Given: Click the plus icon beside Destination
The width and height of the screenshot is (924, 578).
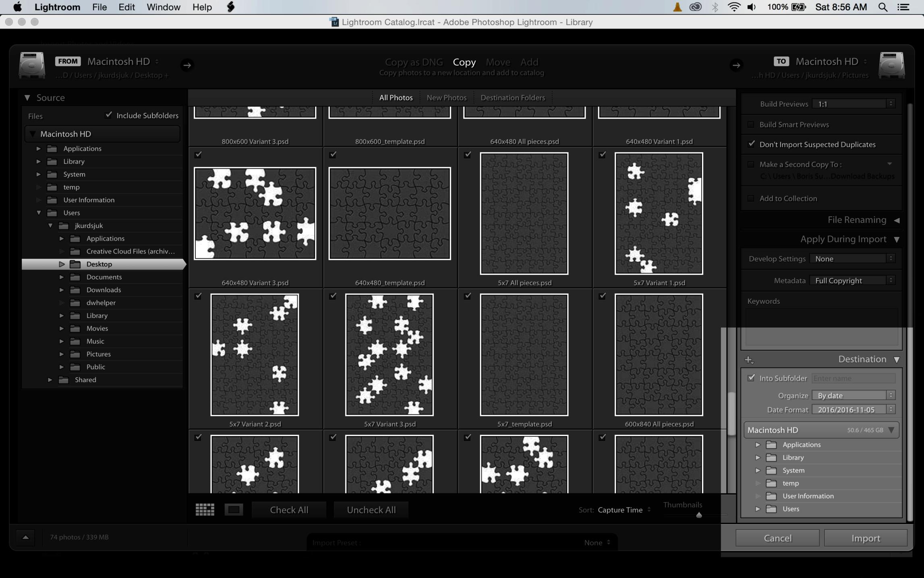Looking at the screenshot, I should coord(748,360).
